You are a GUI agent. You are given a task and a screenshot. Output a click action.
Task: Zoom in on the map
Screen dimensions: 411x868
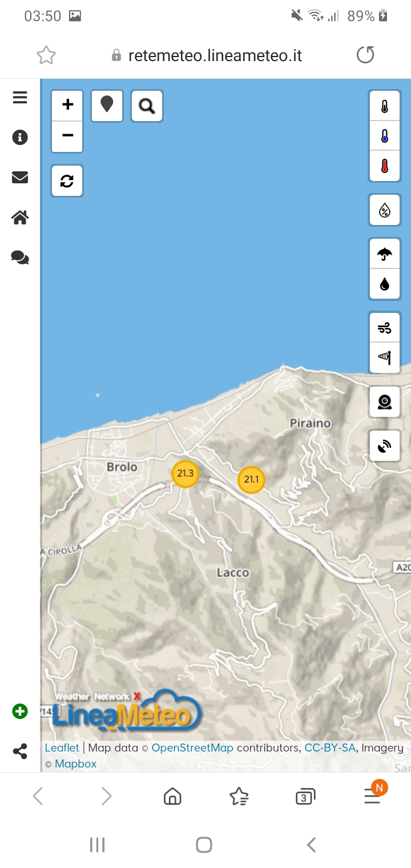click(67, 105)
